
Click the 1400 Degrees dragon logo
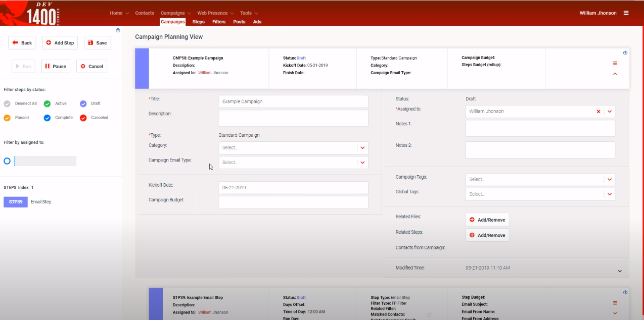click(29, 13)
